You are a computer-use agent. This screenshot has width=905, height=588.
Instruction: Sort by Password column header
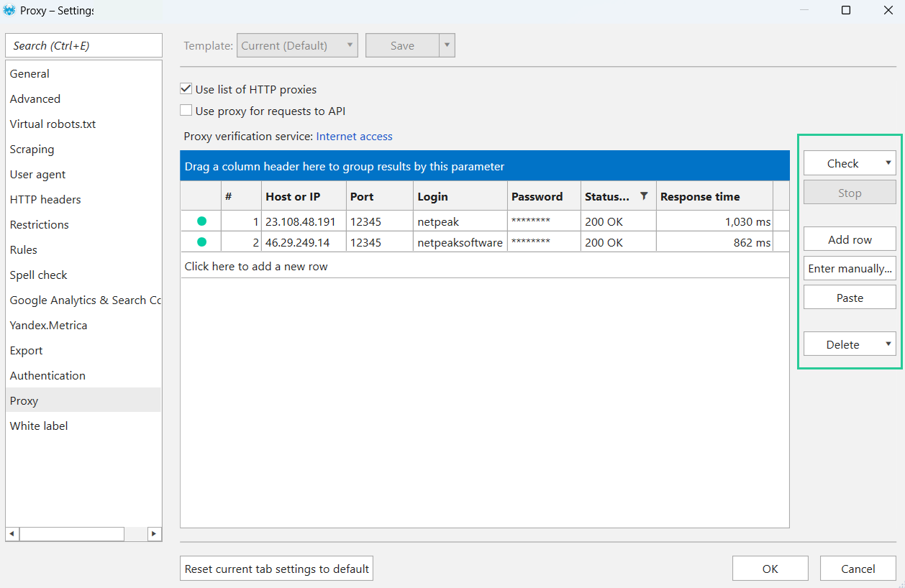tap(544, 196)
